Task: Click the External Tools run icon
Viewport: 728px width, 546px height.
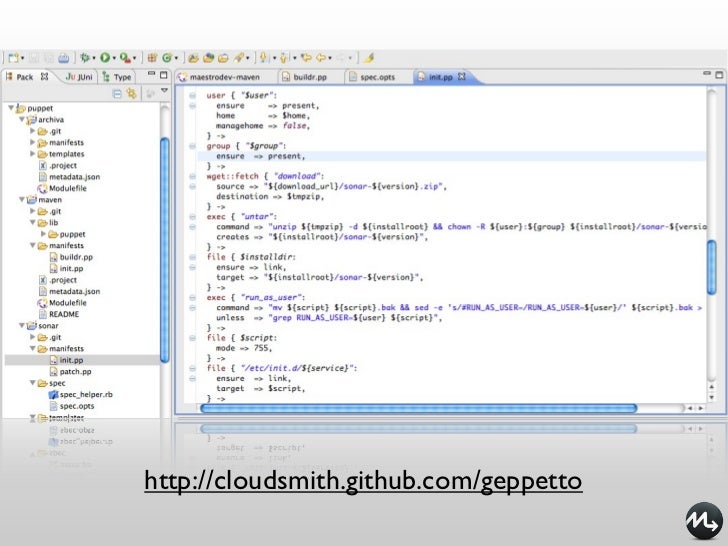Action: [125, 58]
